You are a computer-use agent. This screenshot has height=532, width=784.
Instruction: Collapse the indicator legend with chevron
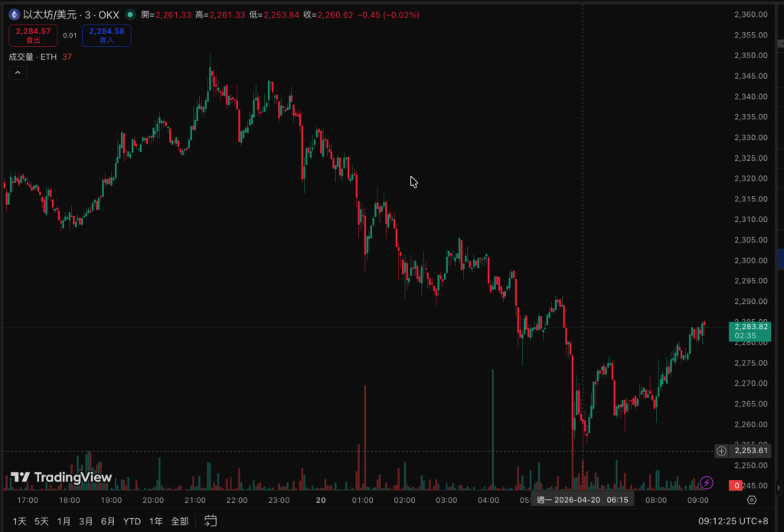[18, 73]
